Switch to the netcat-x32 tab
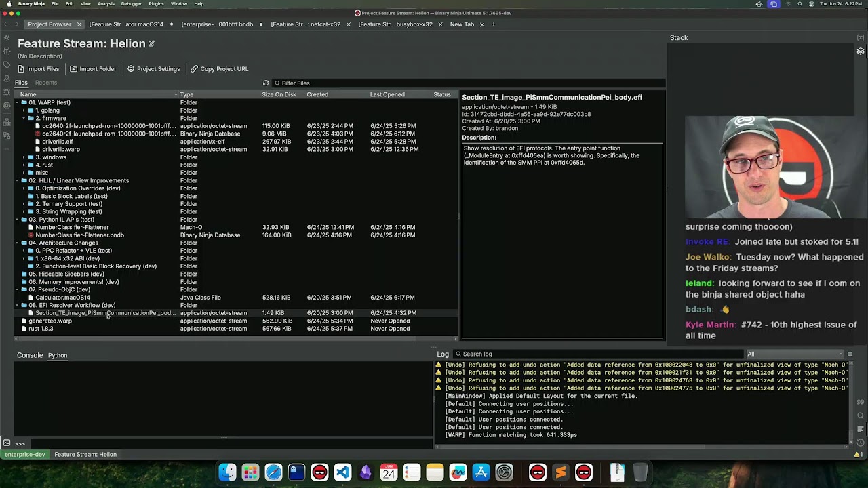868x488 pixels. (306, 24)
